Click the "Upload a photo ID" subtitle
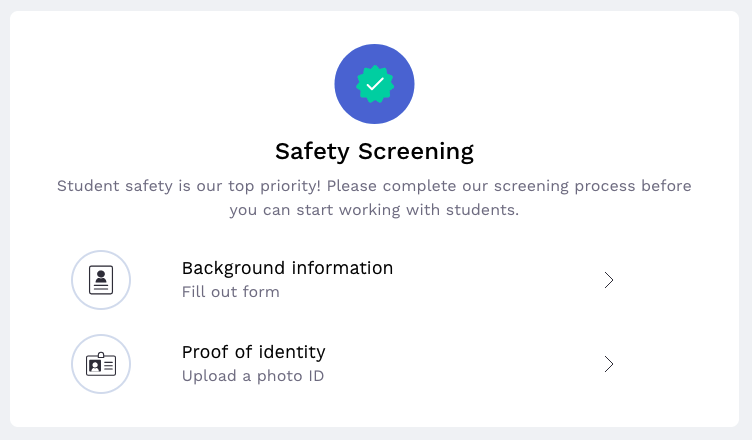The image size is (752, 440). pyautogui.click(x=252, y=377)
